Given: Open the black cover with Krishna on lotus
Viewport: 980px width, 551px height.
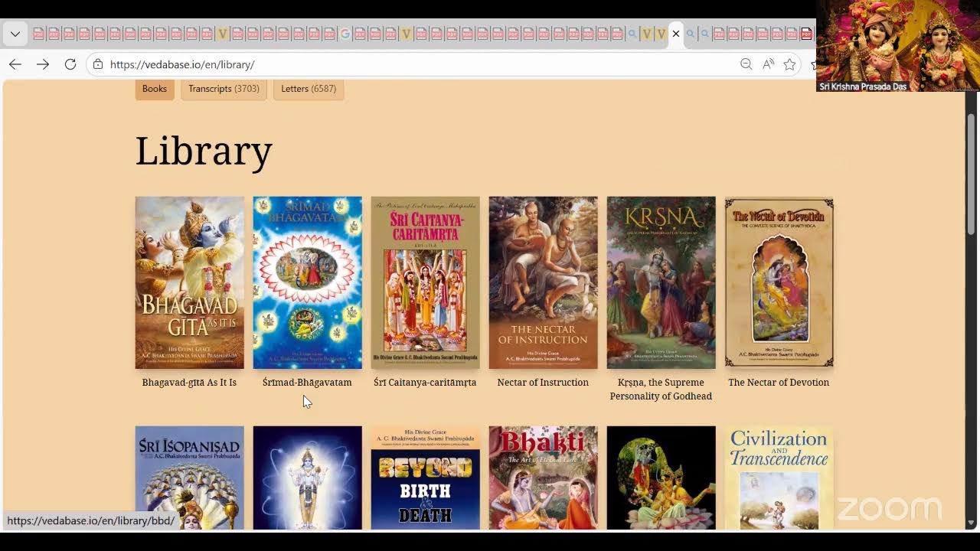Looking at the screenshot, I should tap(661, 478).
